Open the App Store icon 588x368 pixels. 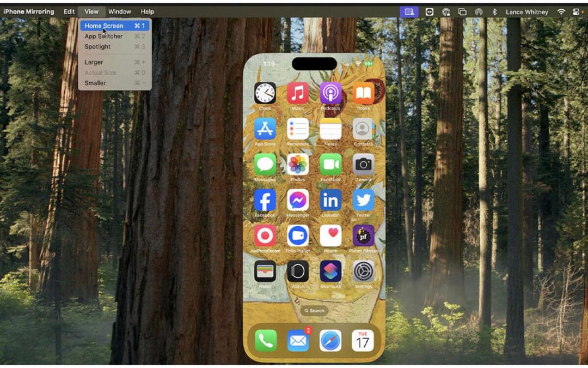(x=265, y=129)
